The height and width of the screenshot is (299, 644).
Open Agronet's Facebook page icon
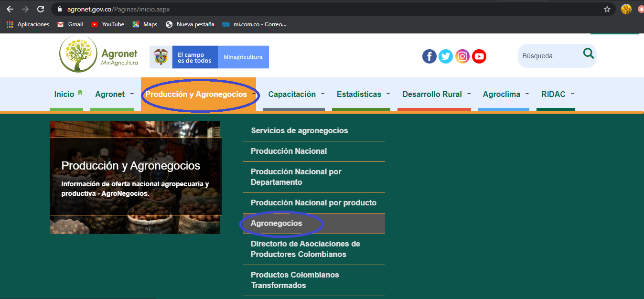click(429, 56)
